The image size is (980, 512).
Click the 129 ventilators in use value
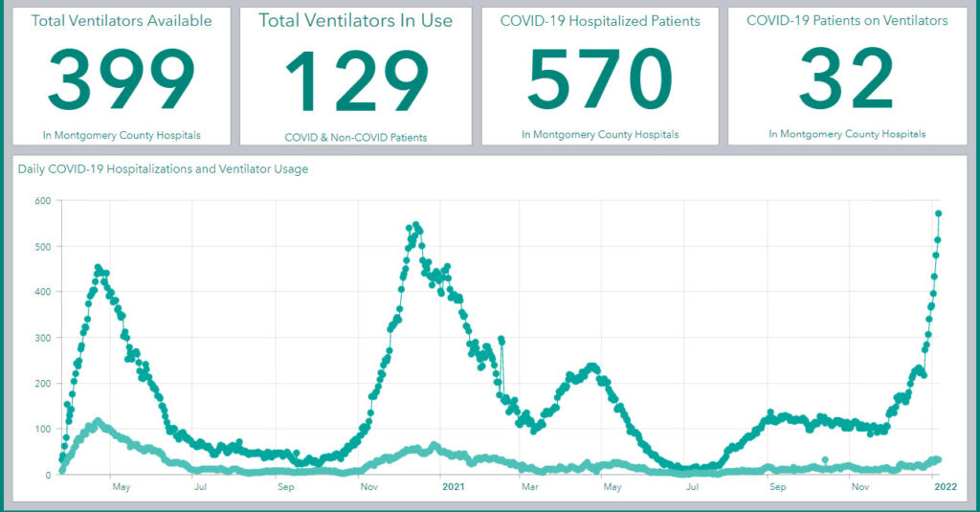click(357, 81)
